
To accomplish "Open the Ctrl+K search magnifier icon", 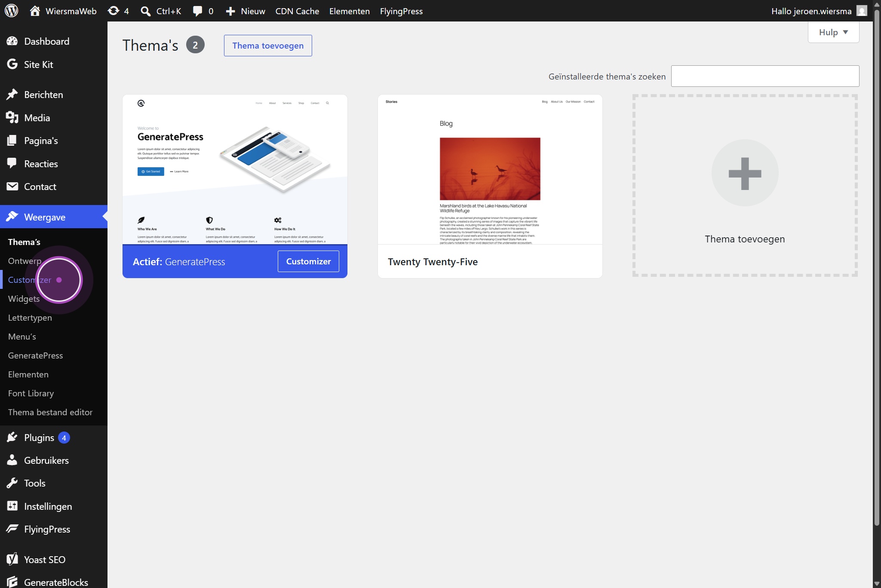I will pyautogui.click(x=146, y=11).
